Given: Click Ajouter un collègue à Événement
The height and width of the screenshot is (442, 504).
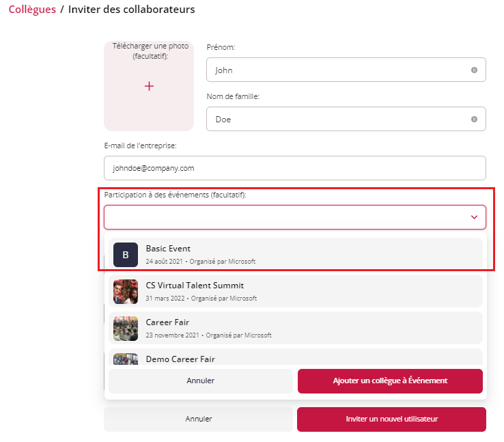Looking at the screenshot, I should click(x=390, y=381).
